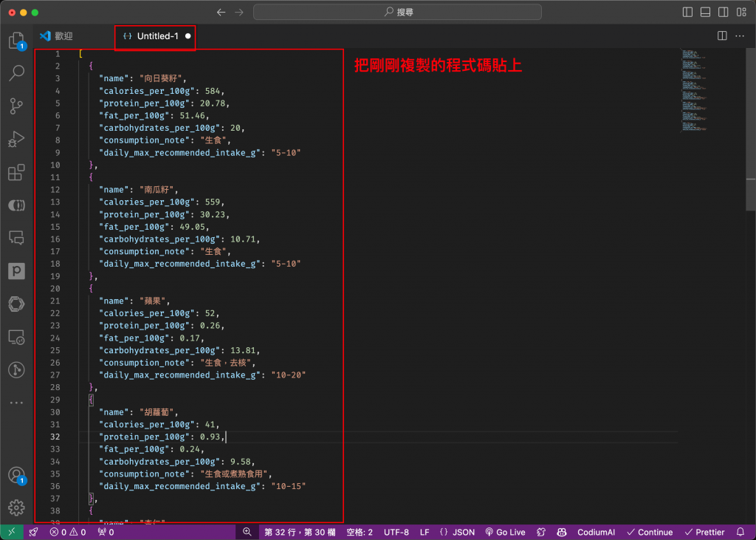Click line number 1 in the gutter
The image size is (756, 540).
click(58, 54)
